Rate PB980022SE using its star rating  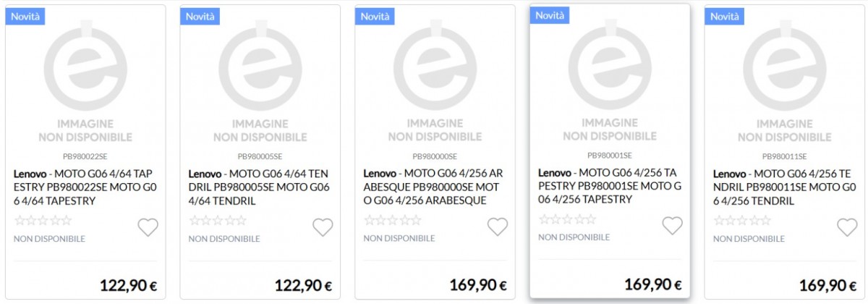click(43, 220)
